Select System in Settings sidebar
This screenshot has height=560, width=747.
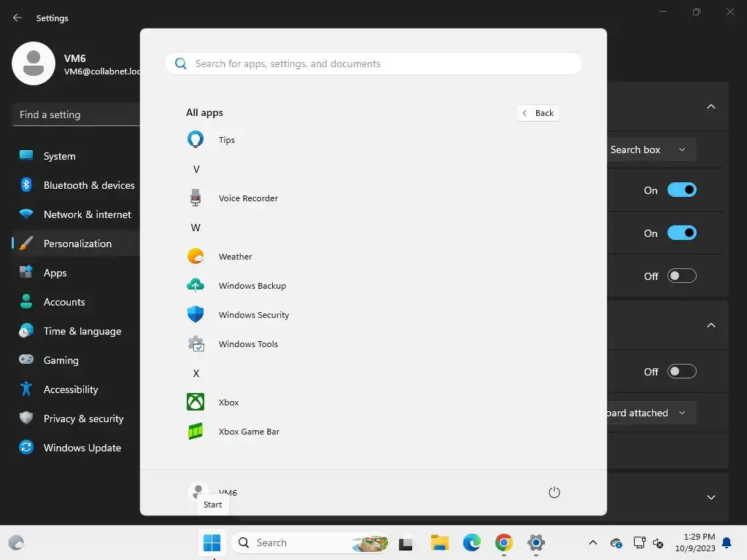[76, 156]
